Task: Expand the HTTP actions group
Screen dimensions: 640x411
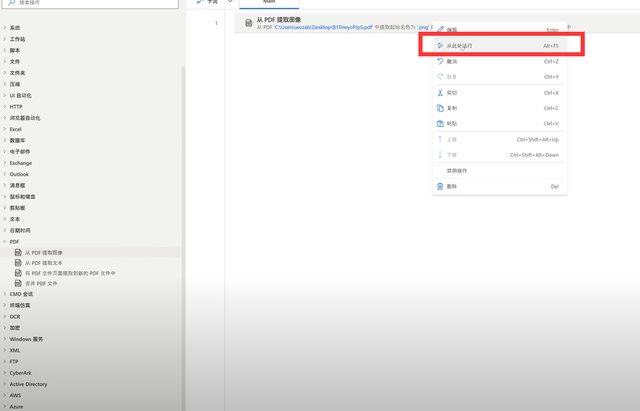Action: click(5, 107)
